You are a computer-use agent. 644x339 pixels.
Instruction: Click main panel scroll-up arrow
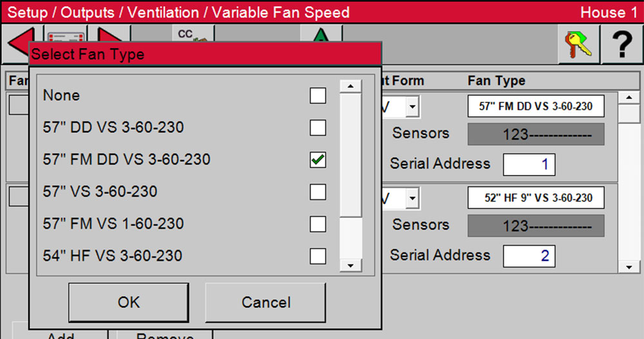click(x=627, y=98)
